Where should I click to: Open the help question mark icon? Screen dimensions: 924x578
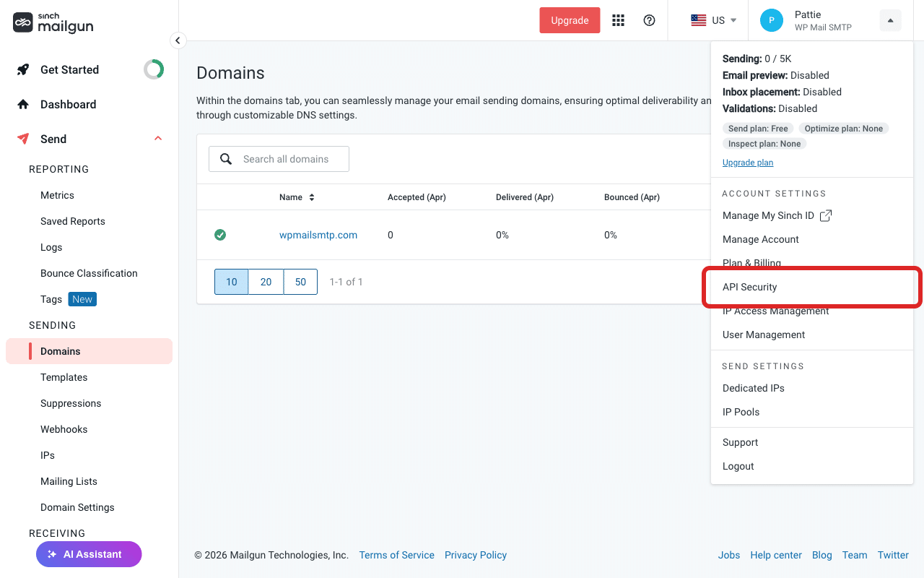(649, 20)
